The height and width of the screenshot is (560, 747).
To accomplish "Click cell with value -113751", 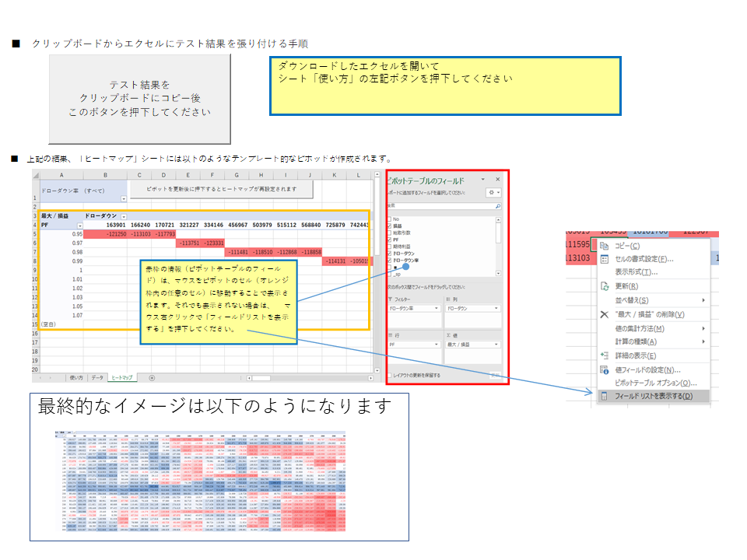I will 188,243.
